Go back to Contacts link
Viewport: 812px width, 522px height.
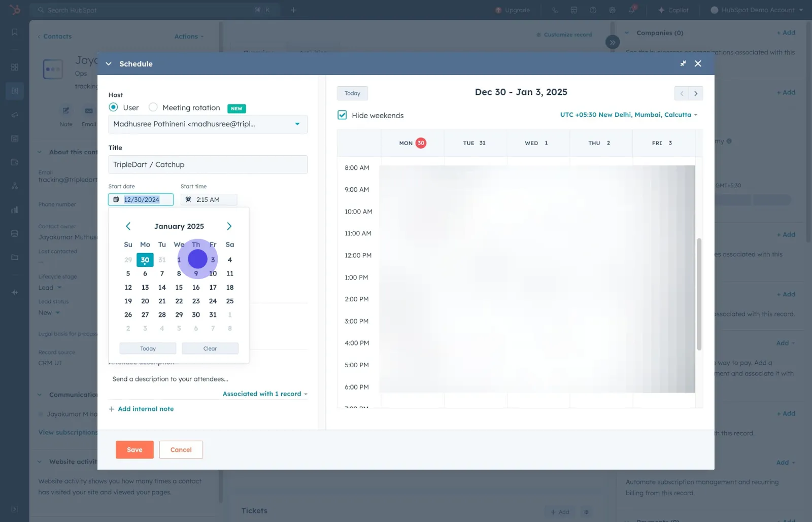point(55,37)
